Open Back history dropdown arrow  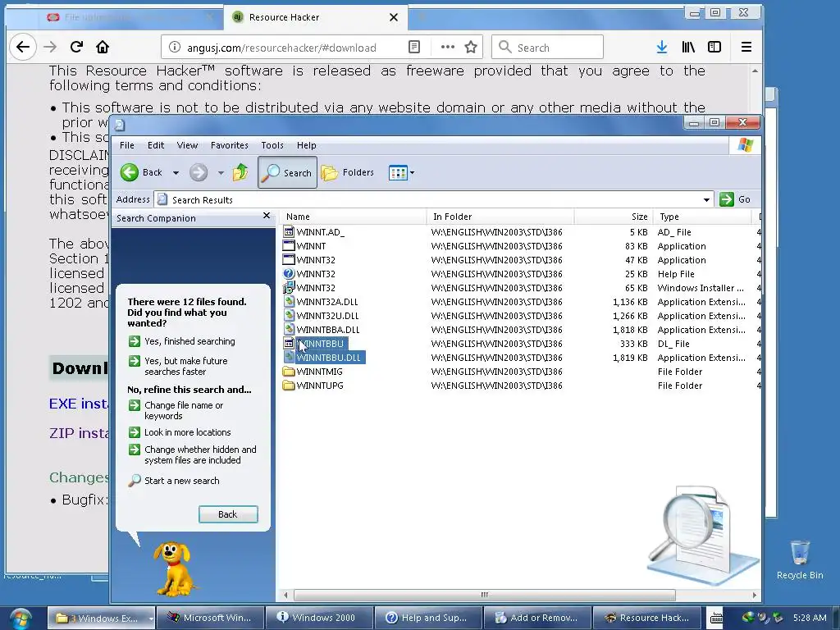[176, 172]
